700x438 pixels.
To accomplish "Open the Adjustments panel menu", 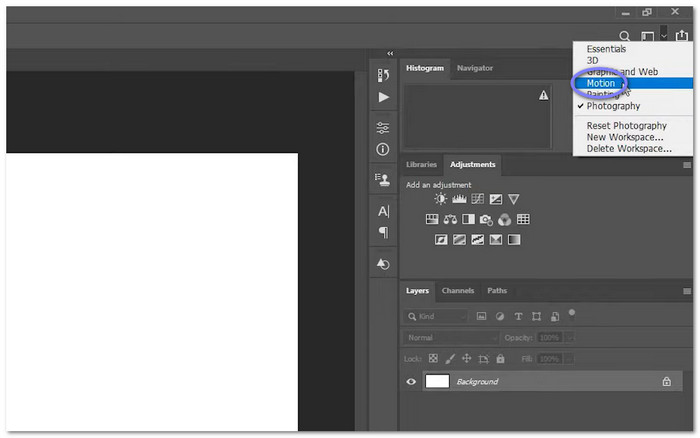I will (687, 165).
